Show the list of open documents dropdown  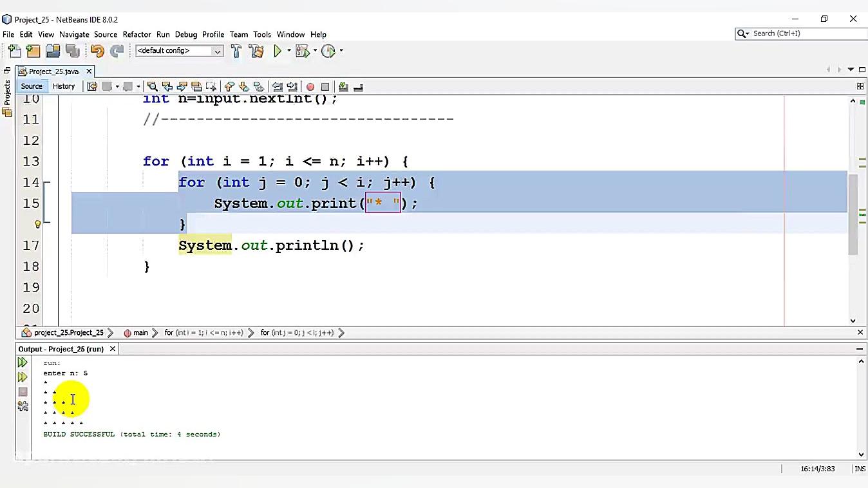851,70
